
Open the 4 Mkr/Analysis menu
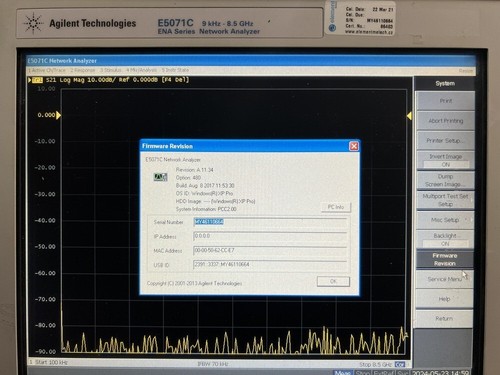pyautogui.click(x=141, y=70)
